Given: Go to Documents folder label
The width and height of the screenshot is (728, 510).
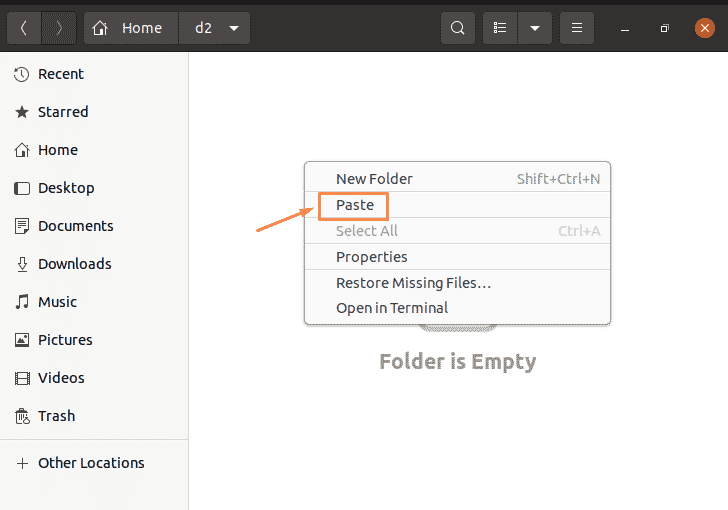Looking at the screenshot, I should coord(76,226).
